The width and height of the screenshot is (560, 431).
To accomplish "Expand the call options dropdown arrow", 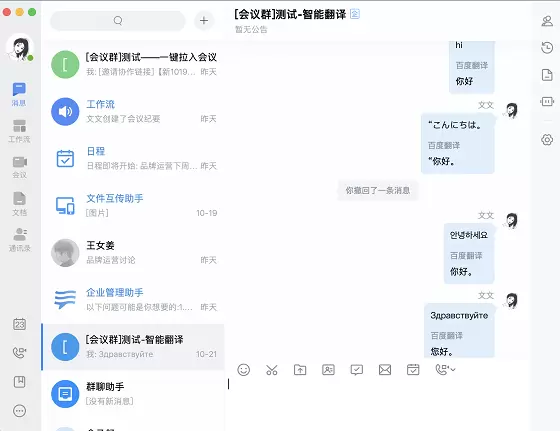I will click(453, 370).
